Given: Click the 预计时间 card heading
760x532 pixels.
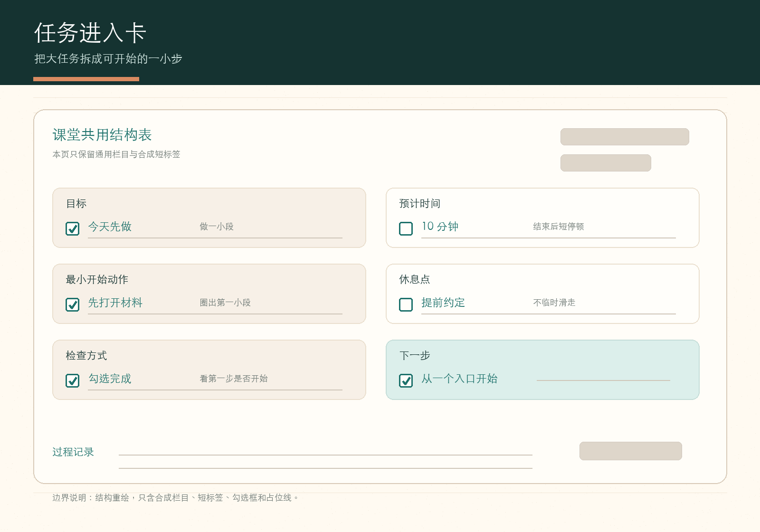Looking at the screenshot, I should [x=420, y=203].
